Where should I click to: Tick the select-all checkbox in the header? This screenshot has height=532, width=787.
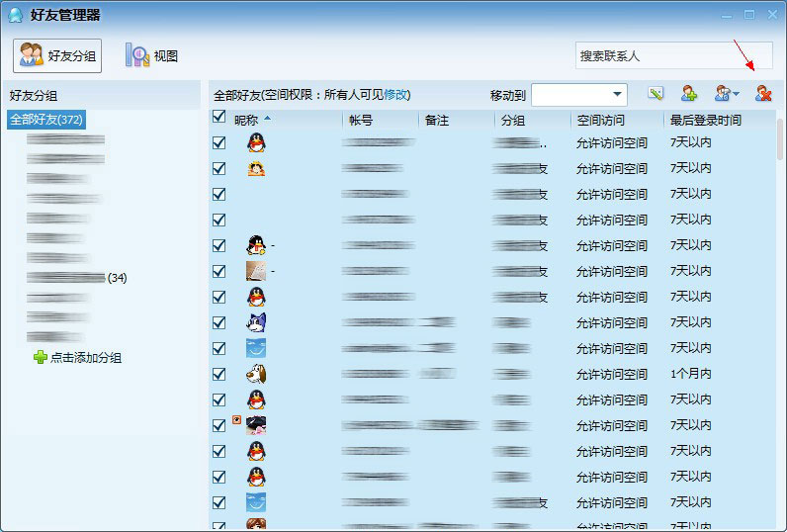(x=219, y=117)
